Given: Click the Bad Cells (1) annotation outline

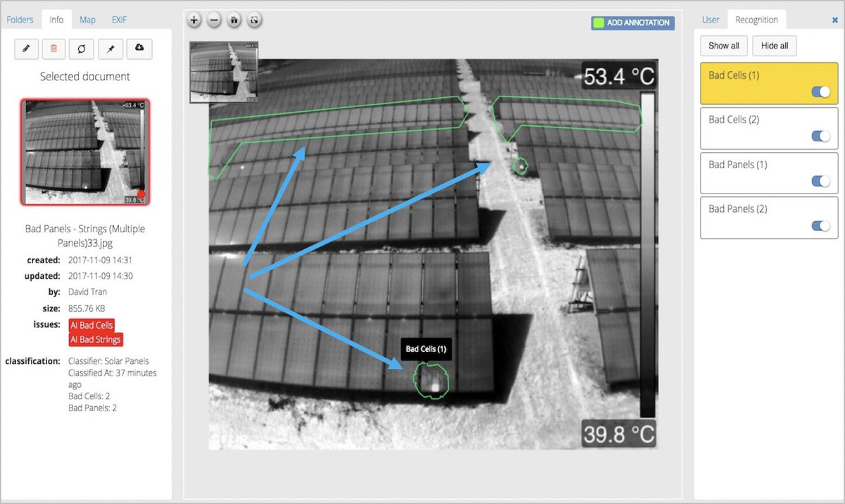Looking at the screenshot, I should [x=431, y=381].
